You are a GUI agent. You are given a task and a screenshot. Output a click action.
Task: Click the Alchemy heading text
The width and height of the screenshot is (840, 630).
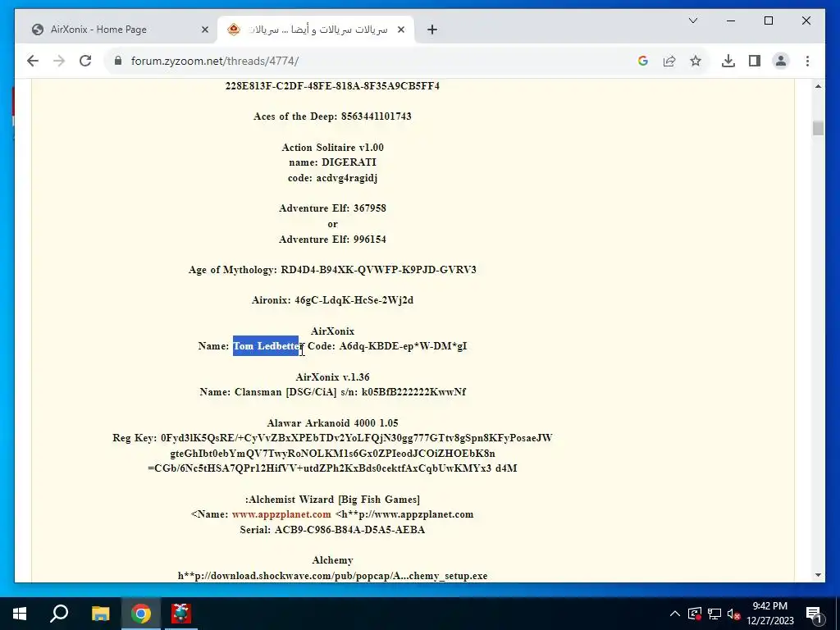pos(332,560)
